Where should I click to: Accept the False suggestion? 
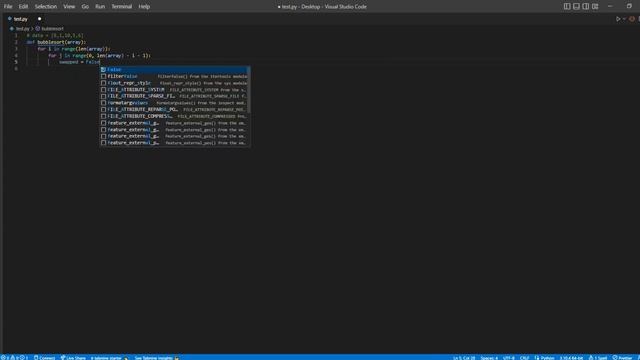point(174,69)
